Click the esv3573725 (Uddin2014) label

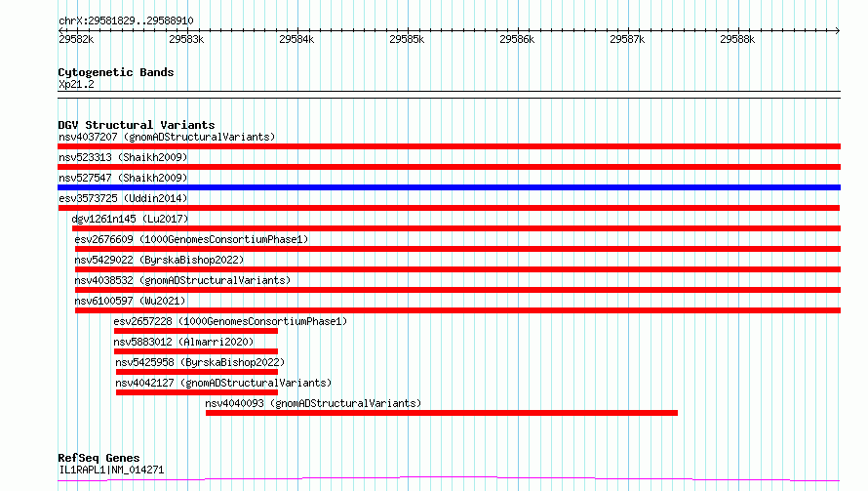123,198
